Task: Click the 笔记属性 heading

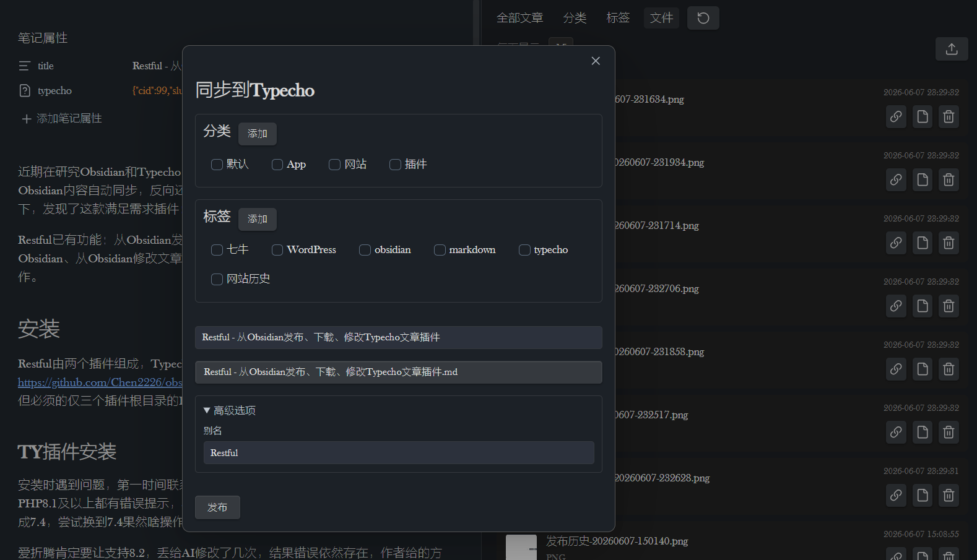Action: coord(43,38)
